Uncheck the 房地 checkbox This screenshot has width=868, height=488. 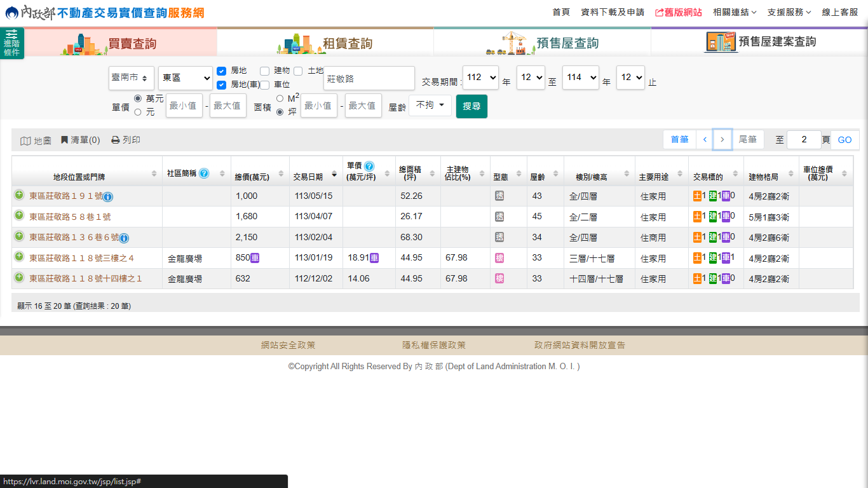click(x=222, y=71)
